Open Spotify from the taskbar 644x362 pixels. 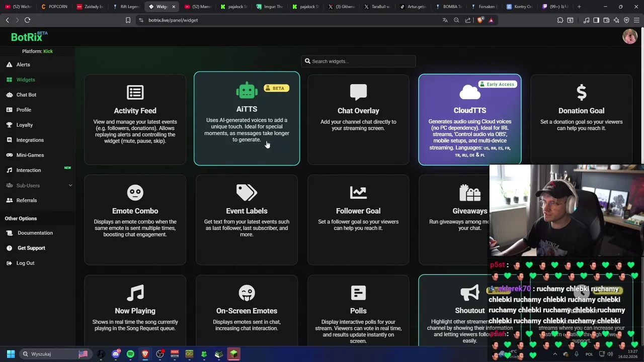pos(130,354)
